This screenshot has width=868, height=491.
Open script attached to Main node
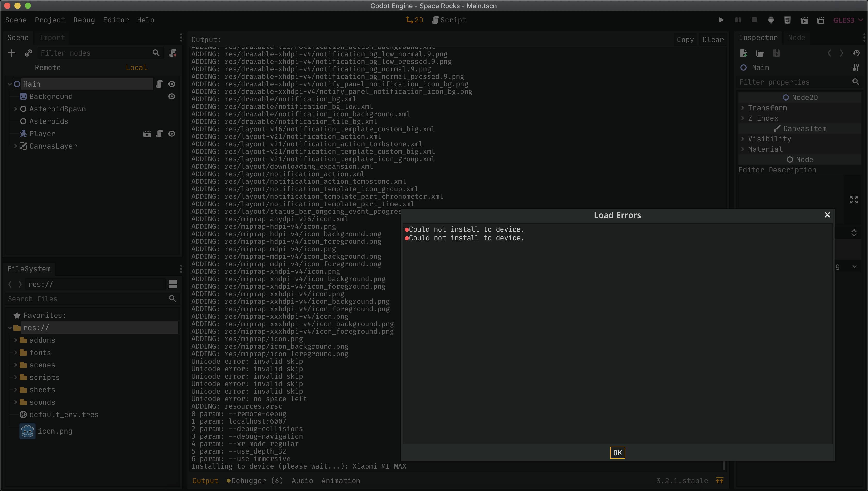[159, 84]
